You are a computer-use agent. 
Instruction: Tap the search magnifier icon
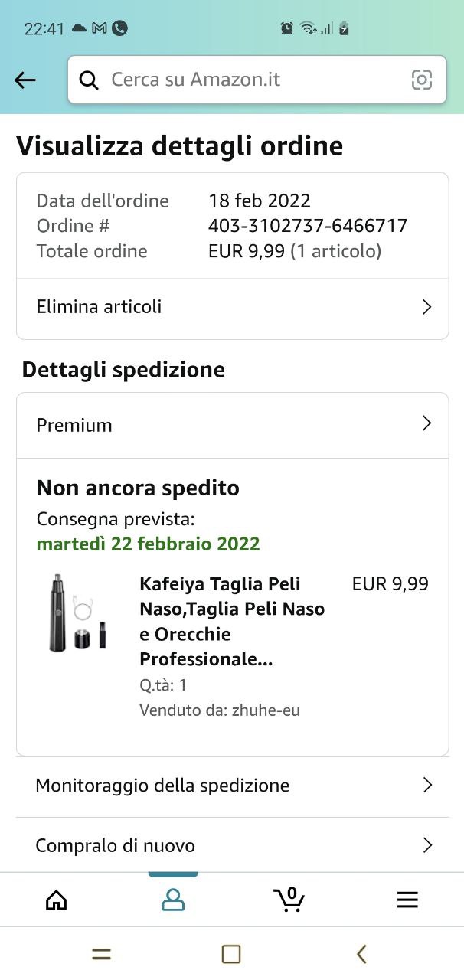pyautogui.click(x=89, y=80)
